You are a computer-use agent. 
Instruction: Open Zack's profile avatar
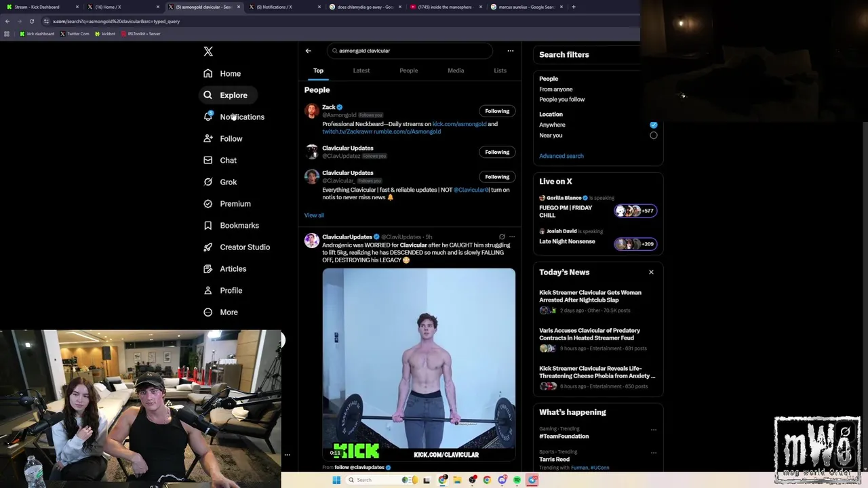[x=312, y=110]
